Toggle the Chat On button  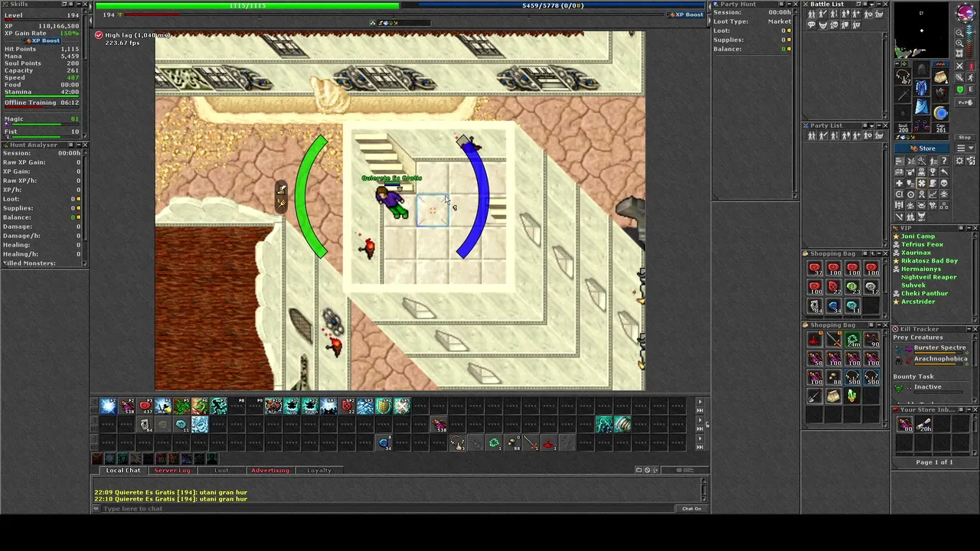click(691, 508)
